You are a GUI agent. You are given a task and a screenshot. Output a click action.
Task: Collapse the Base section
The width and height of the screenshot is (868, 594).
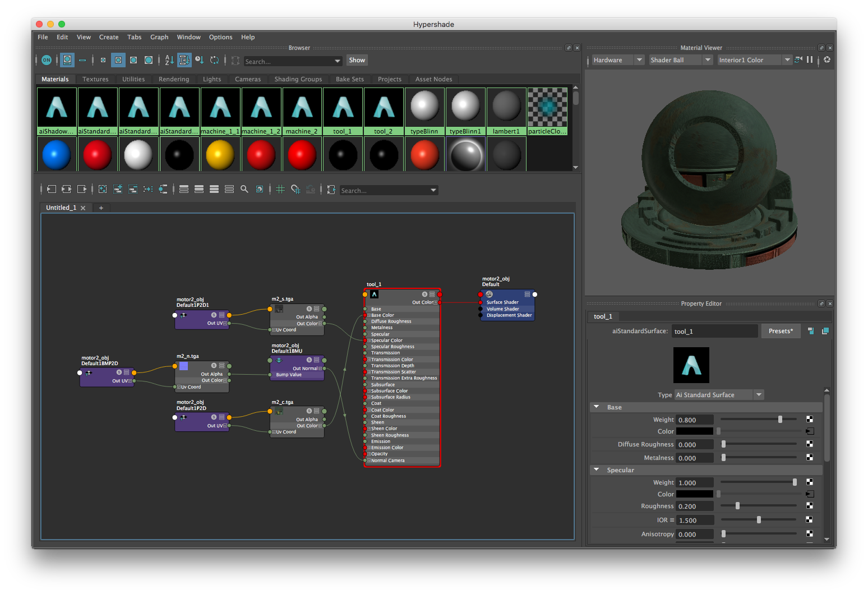[x=597, y=407]
